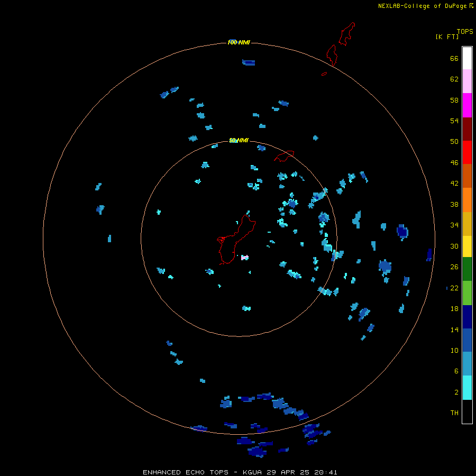Image resolution: width=476 pixels, height=476 pixels.
Task: Click the small red island outline on the 50 NMI ring
Action: click(x=284, y=156)
